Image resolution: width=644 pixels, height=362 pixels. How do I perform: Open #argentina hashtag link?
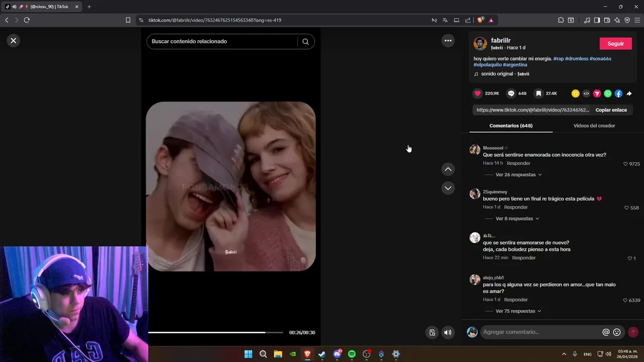[515, 65]
